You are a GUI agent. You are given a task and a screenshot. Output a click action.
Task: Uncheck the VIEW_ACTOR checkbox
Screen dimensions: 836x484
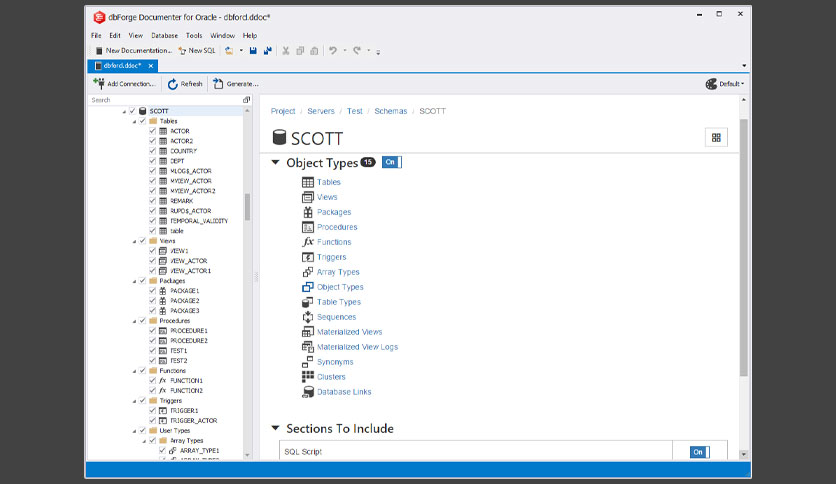tap(152, 261)
